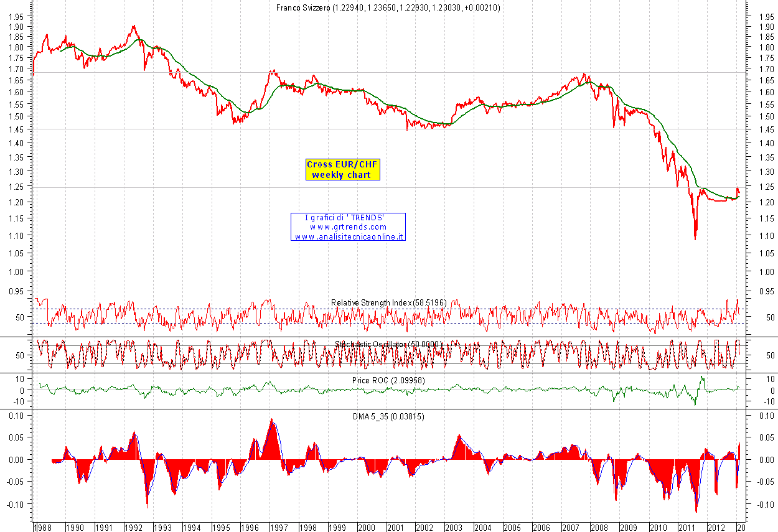Click the 2000 year label on time axis
778x532 pixels.
click(367, 527)
